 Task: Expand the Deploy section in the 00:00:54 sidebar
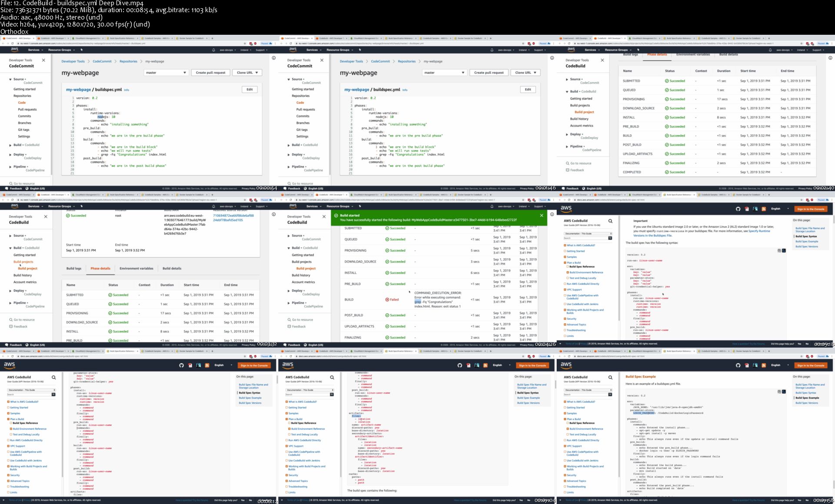click(10, 155)
